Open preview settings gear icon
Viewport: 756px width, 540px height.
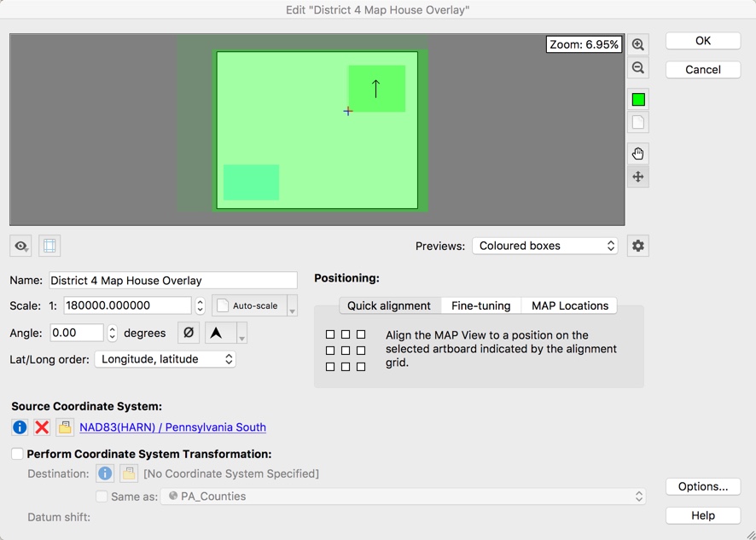pyautogui.click(x=638, y=246)
